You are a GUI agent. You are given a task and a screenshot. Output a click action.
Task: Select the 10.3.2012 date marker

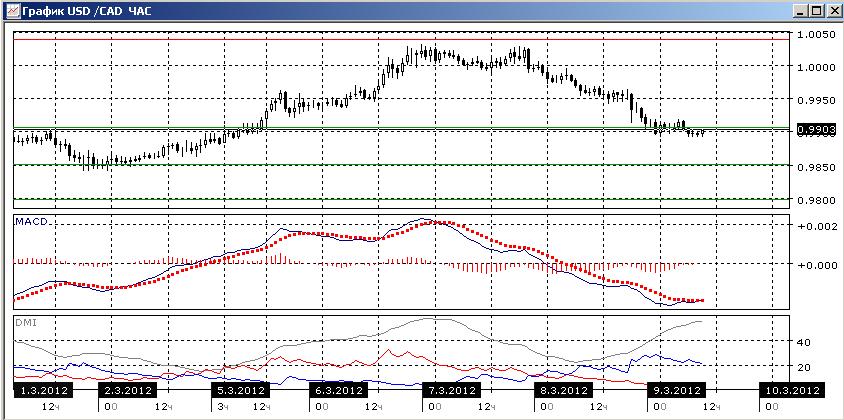(x=791, y=390)
